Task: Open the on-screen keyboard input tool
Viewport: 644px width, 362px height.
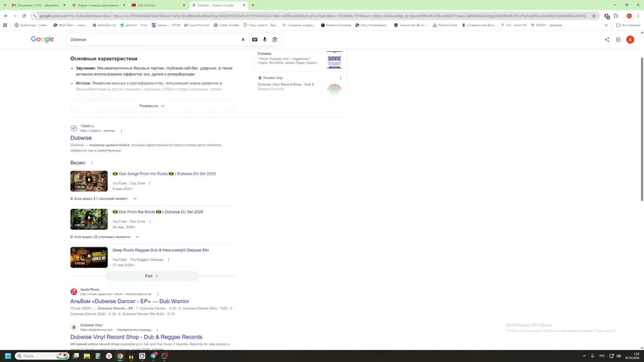Action: 254,39
